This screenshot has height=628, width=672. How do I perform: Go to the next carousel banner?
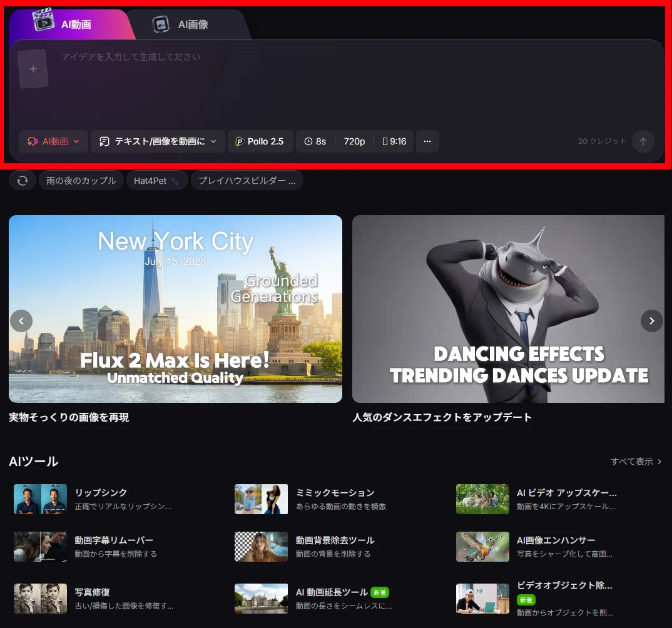(651, 320)
